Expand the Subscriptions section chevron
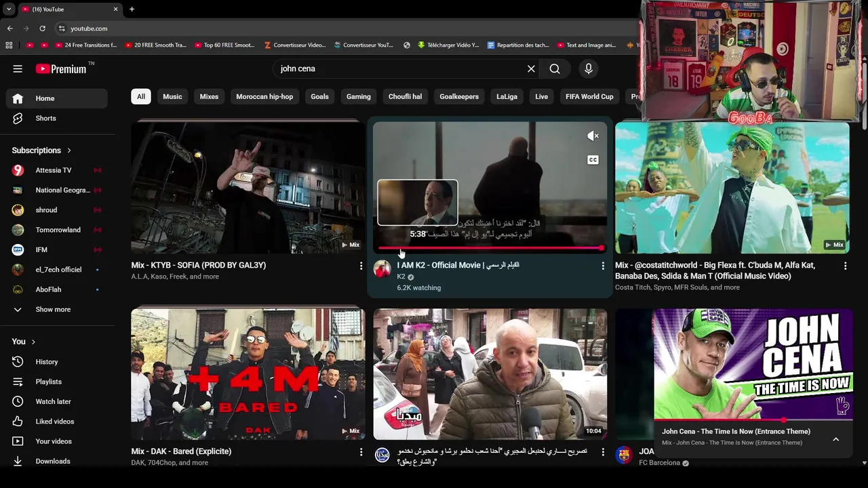This screenshot has height=488, width=868. pyautogui.click(x=69, y=150)
